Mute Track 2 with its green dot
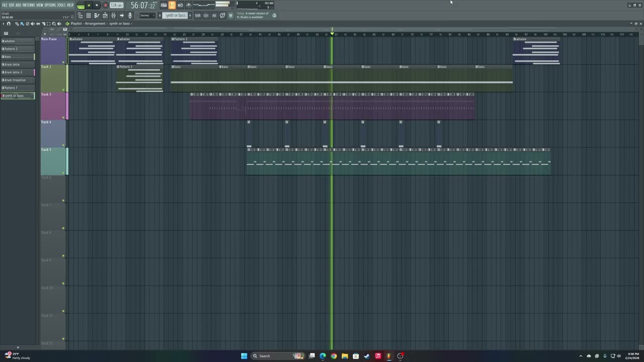Image resolution: width=644 pixels, height=362 pixels. click(x=63, y=90)
